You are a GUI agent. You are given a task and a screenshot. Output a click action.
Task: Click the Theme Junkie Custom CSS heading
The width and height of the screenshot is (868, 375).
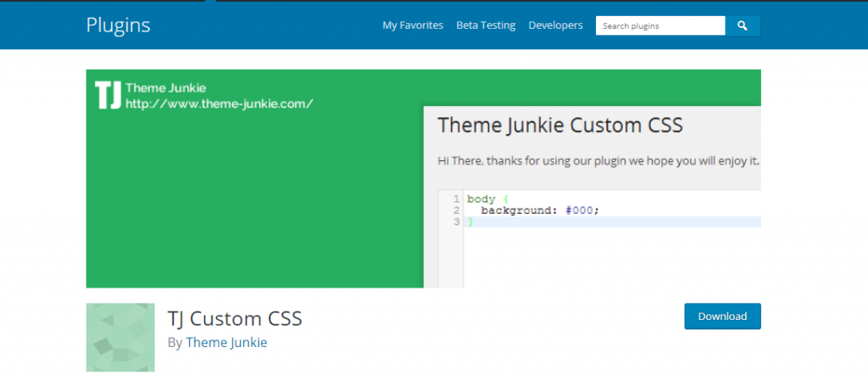(x=560, y=126)
